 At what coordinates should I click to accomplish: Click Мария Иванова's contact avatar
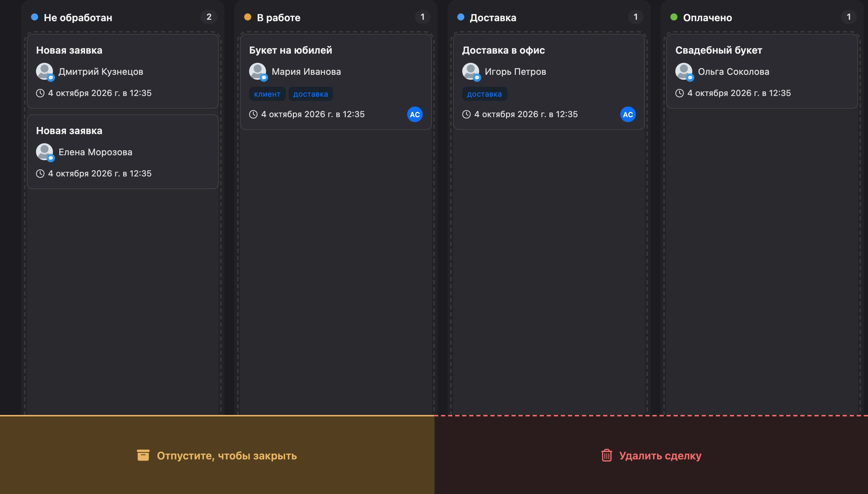click(258, 72)
